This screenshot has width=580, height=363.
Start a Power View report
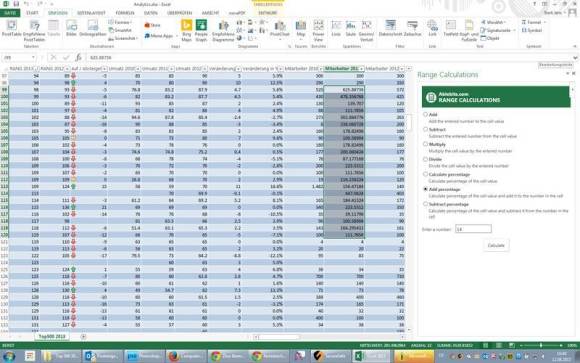tap(318, 30)
